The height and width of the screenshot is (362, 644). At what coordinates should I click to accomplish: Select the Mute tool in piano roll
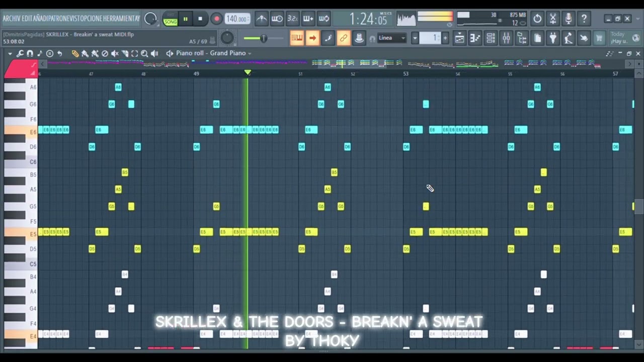pos(115,53)
